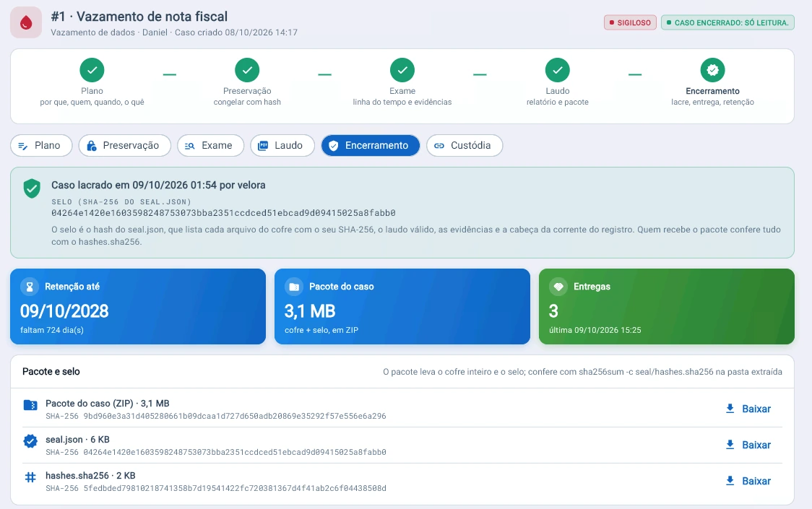This screenshot has height=509, width=812.
Task: Click the faltam 724 dia(s) text
Action: [x=52, y=330]
